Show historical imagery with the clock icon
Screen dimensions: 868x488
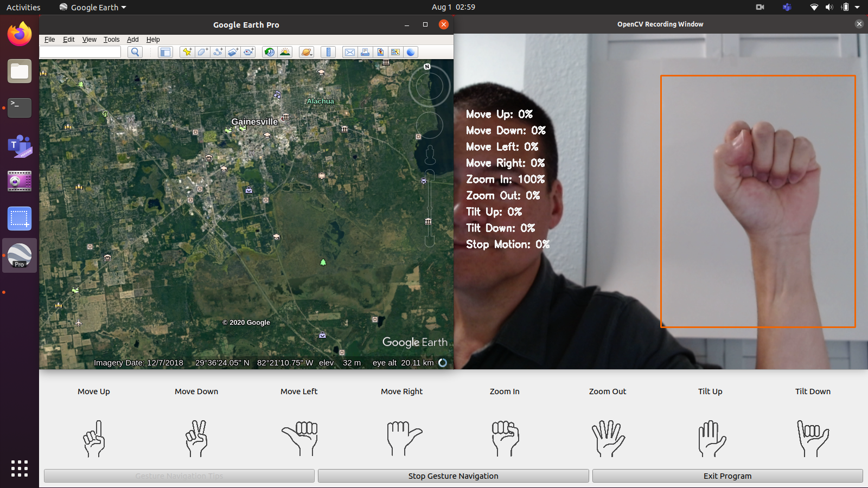269,52
